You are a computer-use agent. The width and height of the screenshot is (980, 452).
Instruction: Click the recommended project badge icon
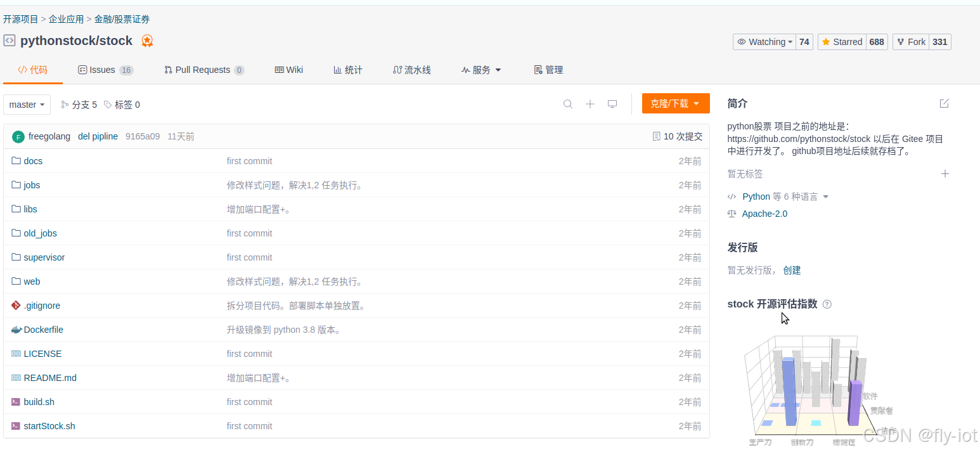(147, 41)
